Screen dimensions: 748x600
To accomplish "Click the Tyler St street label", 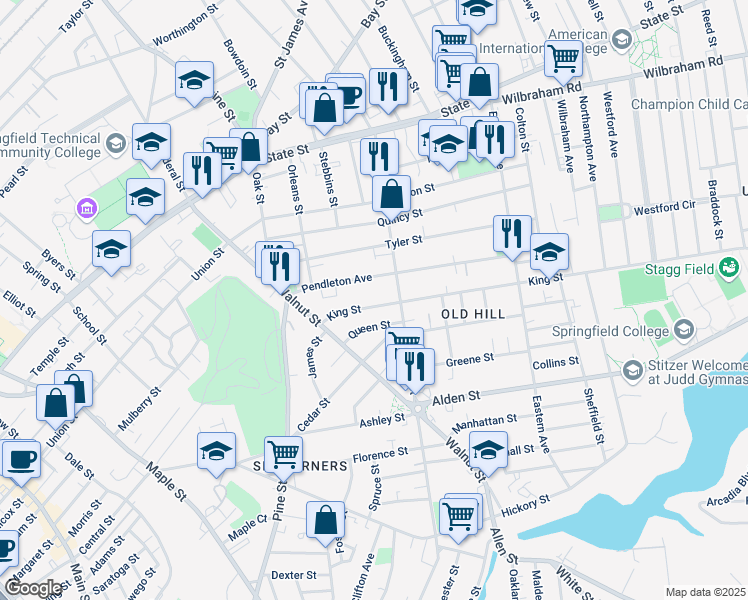I will coord(404,242).
